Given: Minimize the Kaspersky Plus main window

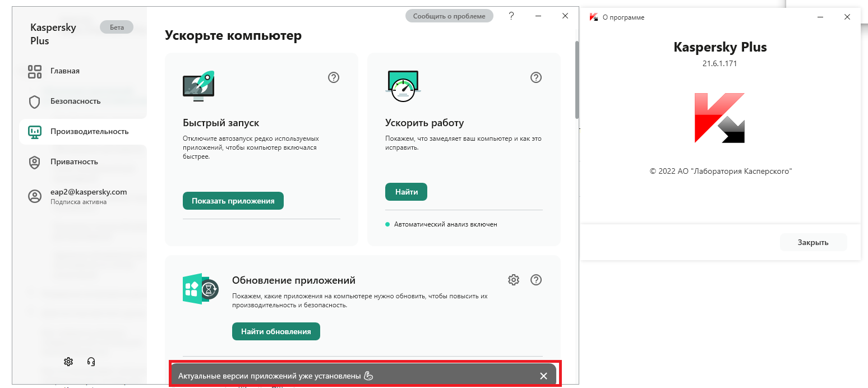Looking at the screenshot, I should 538,16.
